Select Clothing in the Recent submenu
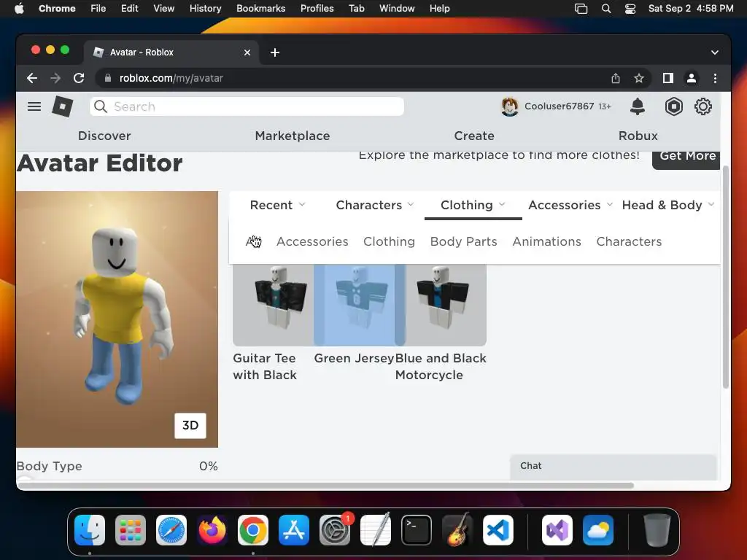 click(390, 241)
